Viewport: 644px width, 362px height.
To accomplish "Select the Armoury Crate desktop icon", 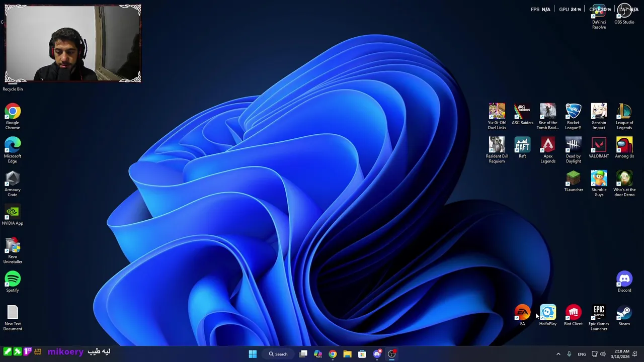I will (13, 184).
